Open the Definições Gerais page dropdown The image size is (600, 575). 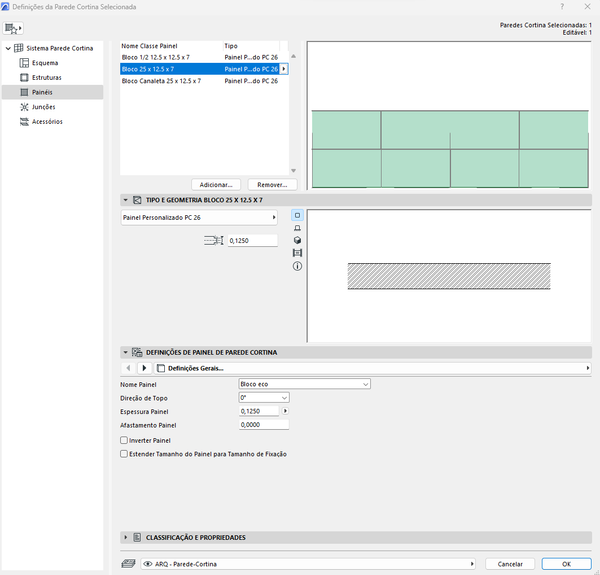(373, 368)
